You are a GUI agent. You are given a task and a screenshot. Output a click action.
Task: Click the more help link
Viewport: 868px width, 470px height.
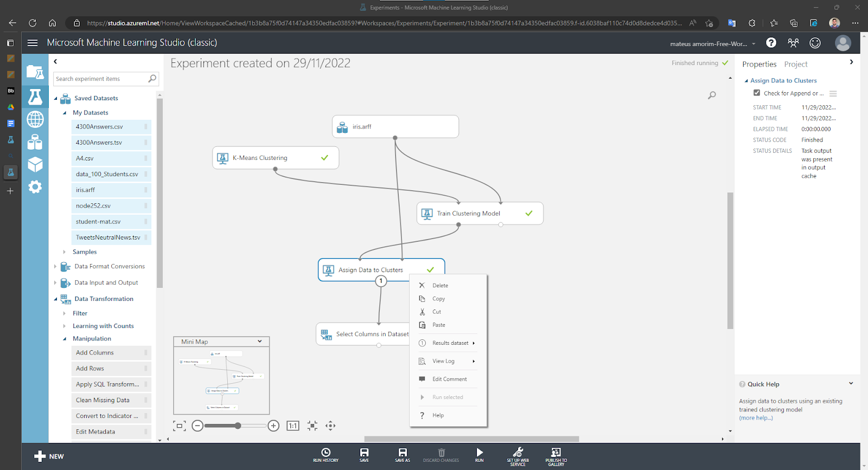pyautogui.click(x=756, y=418)
